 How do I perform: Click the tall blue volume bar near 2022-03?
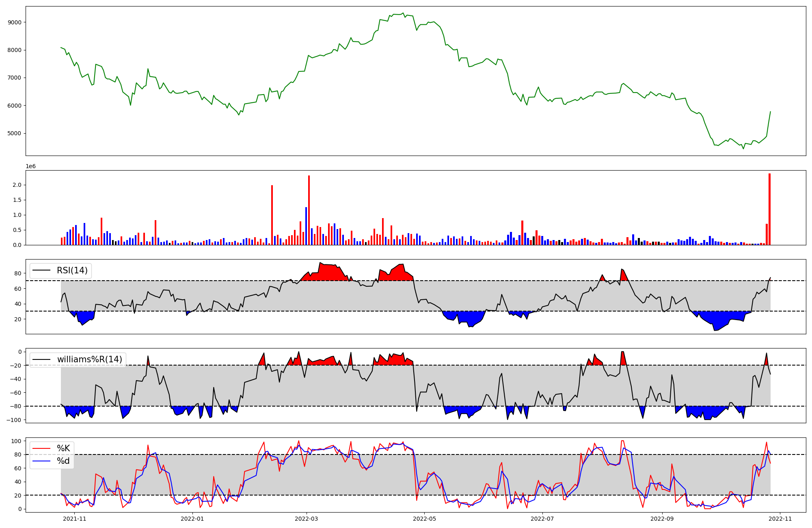(x=306, y=226)
